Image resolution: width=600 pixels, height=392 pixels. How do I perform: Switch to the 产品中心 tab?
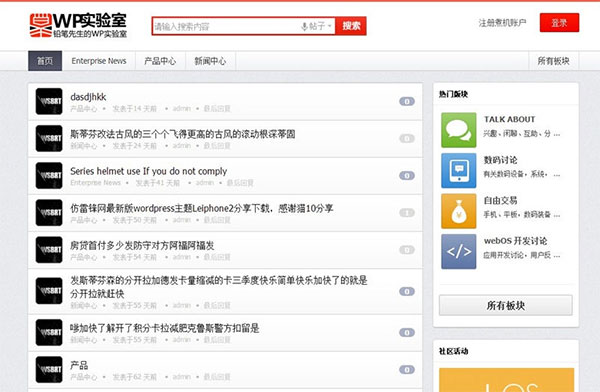coord(160,61)
